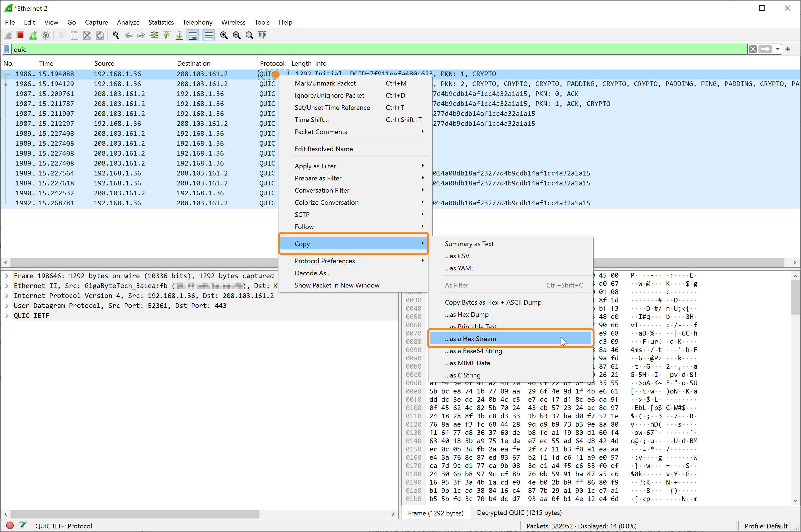
Task: Expand Internet Protocol Version 4 details
Action: point(7,296)
